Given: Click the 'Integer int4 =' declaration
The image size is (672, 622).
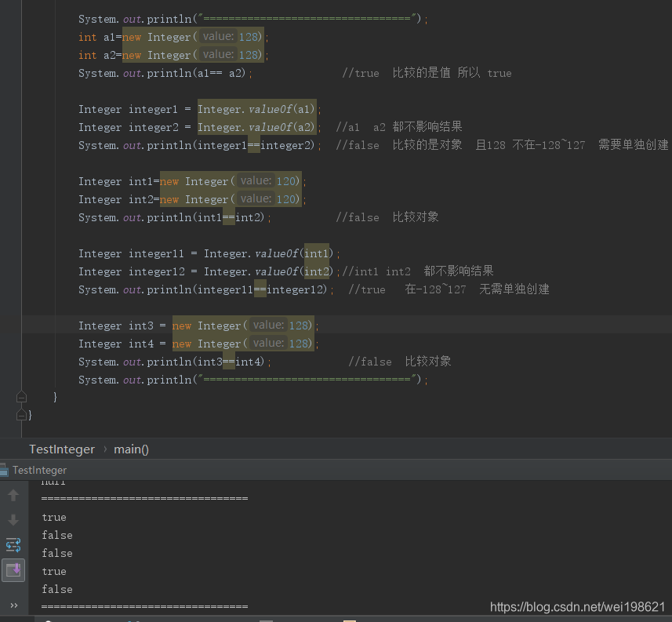Looking at the screenshot, I should click(198, 344).
